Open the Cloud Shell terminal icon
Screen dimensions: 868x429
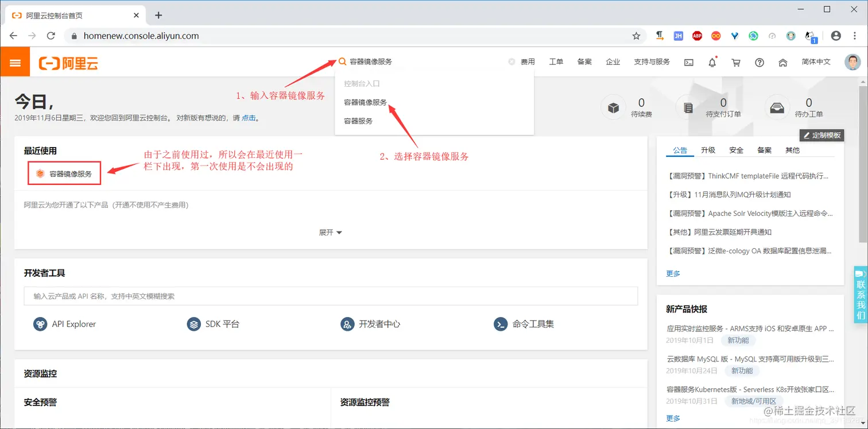pos(689,63)
